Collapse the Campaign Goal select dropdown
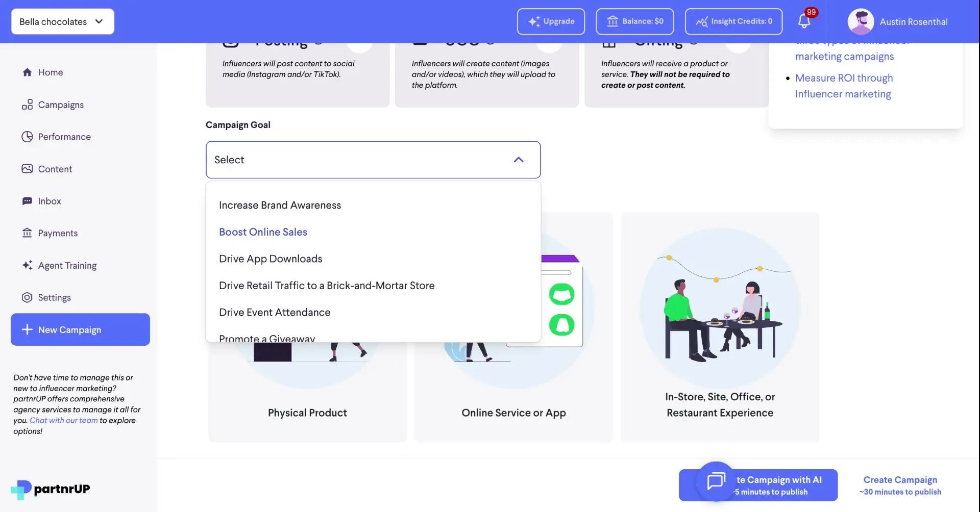Screen dimensions: 980x512 (519, 159)
